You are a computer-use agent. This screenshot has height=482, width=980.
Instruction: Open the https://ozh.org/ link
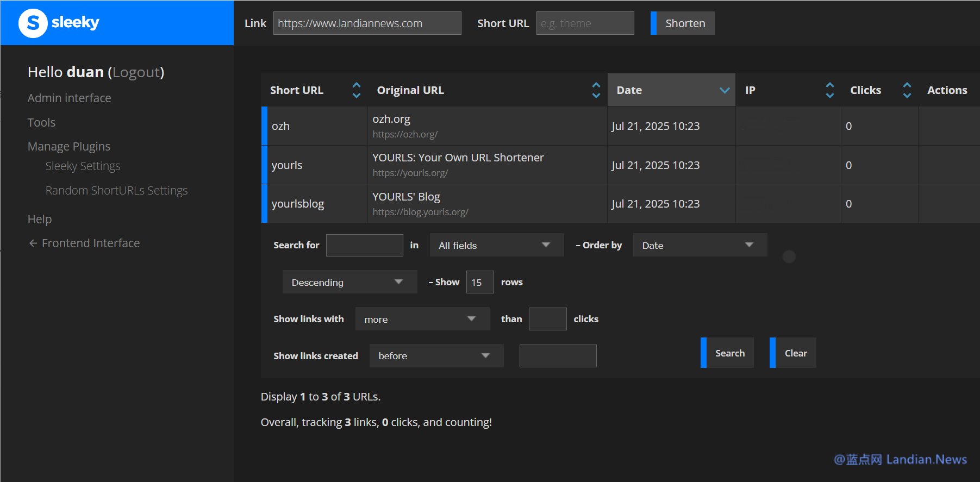[x=405, y=134]
